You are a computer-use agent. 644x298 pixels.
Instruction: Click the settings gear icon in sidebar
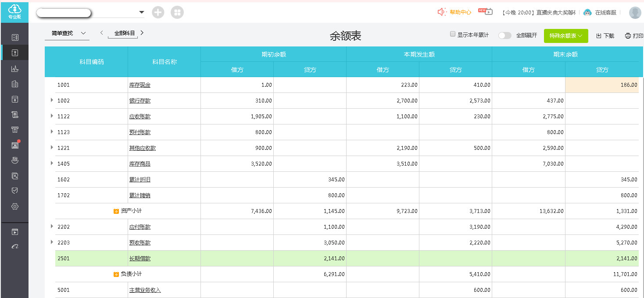[x=14, y=206]
